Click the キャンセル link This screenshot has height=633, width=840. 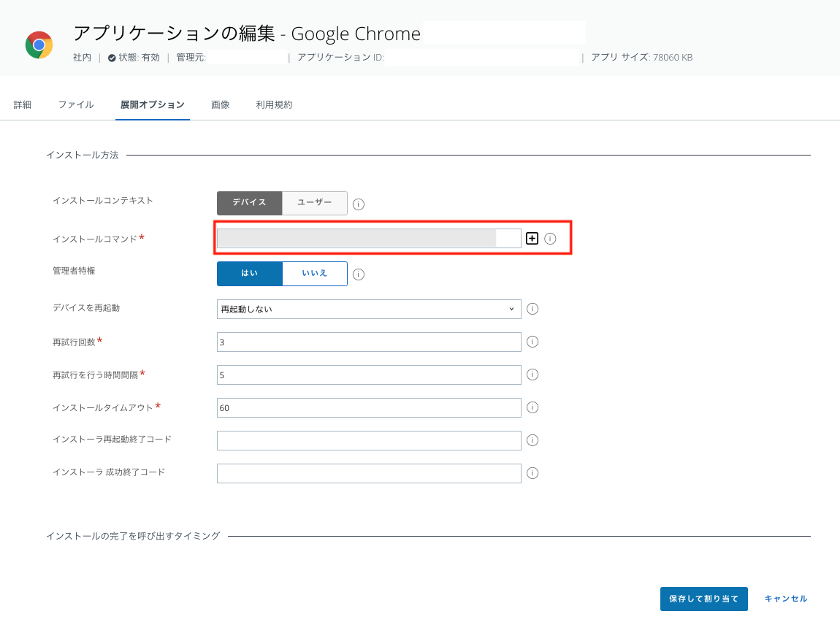(785, 599)
